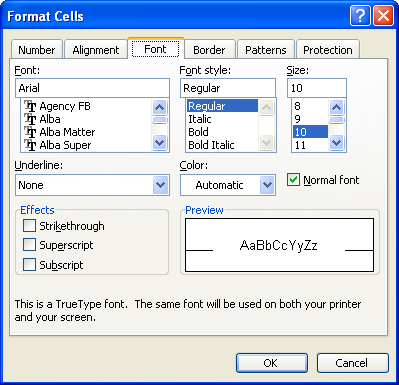
Task: Switch to the Border tab
Action: tap(210, 50)
